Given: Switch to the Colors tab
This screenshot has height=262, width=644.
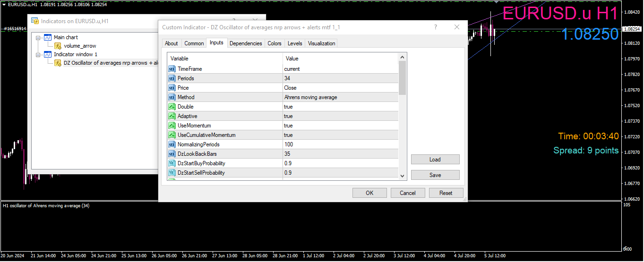Looking at the screenshot, I should 275,43.
